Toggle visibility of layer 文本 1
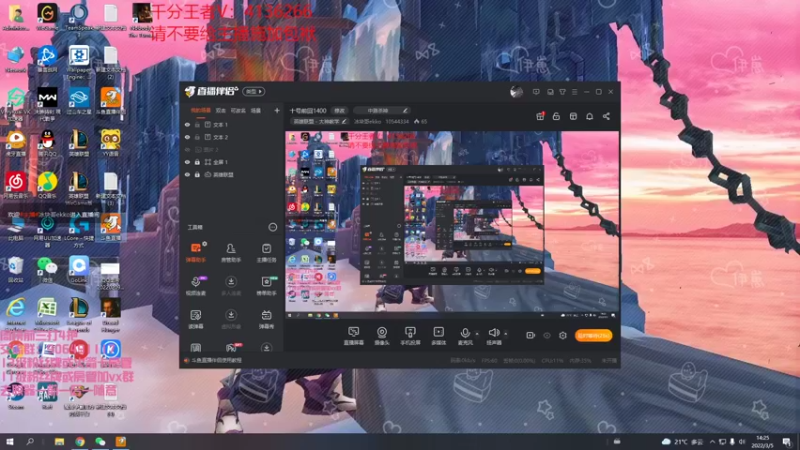 click(187, 124)
